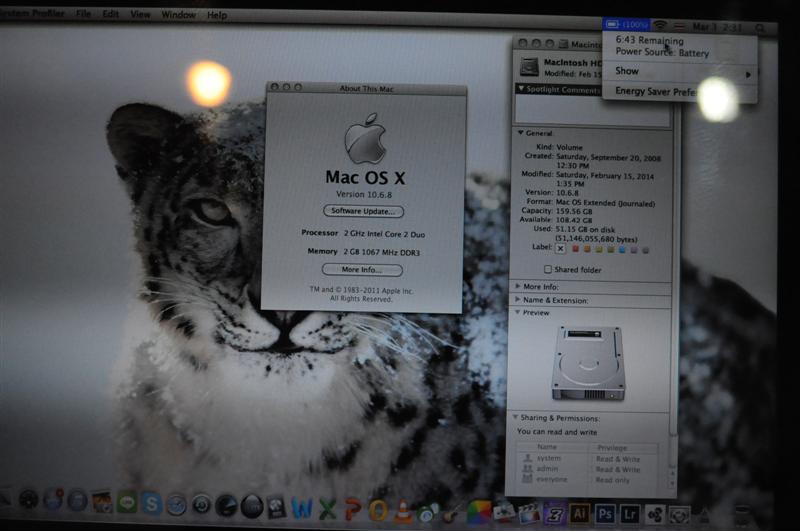Collapse the Spotlight Comments section

pos(521,89)
